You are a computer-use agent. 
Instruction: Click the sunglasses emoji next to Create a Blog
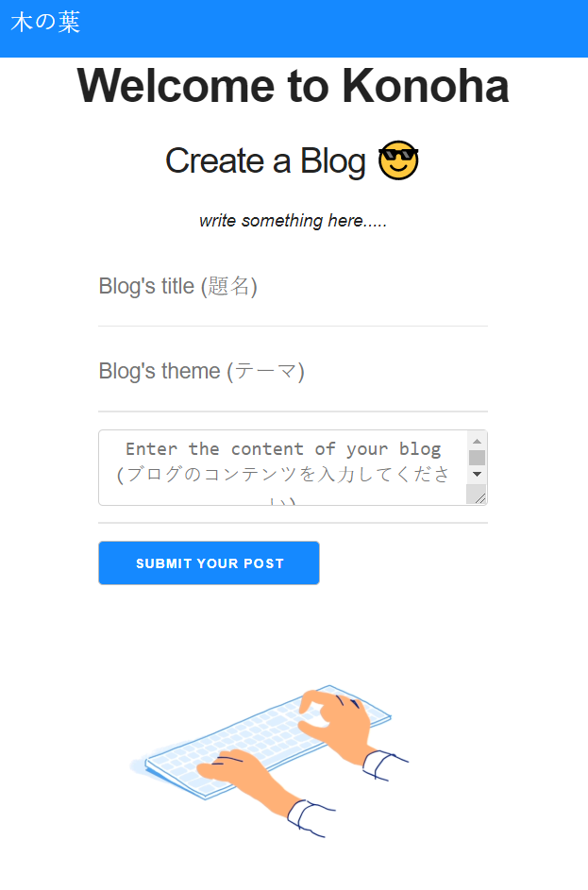point(397,160)
